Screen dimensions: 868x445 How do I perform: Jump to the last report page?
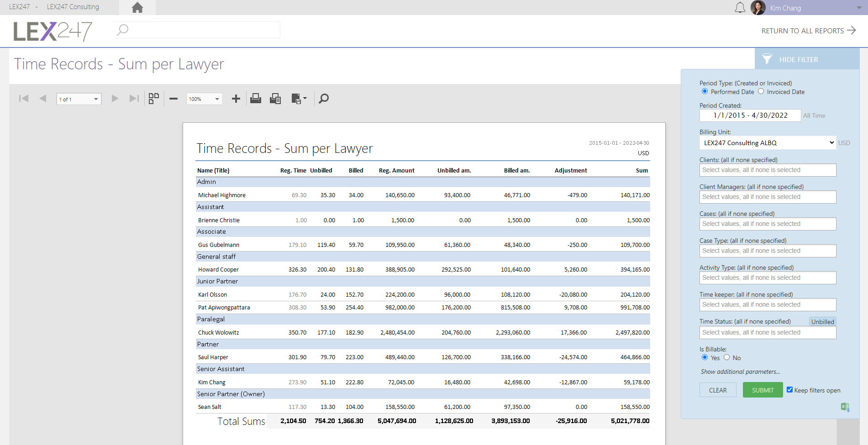pyautogui.click(x=134, y=99)
